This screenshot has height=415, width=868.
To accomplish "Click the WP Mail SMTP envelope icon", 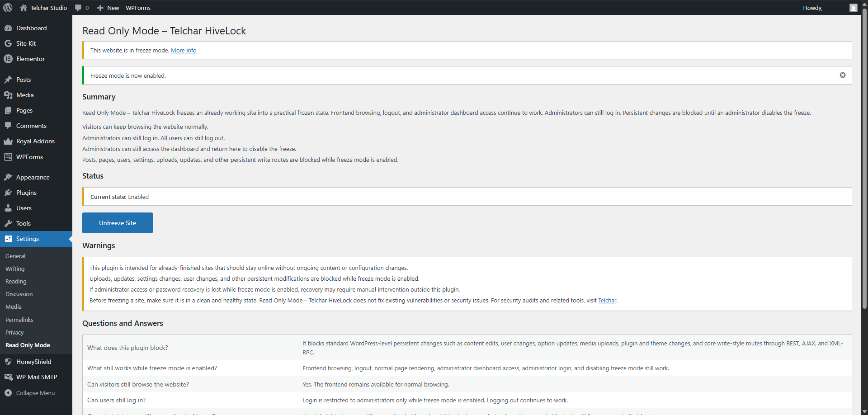I will 8,377.
